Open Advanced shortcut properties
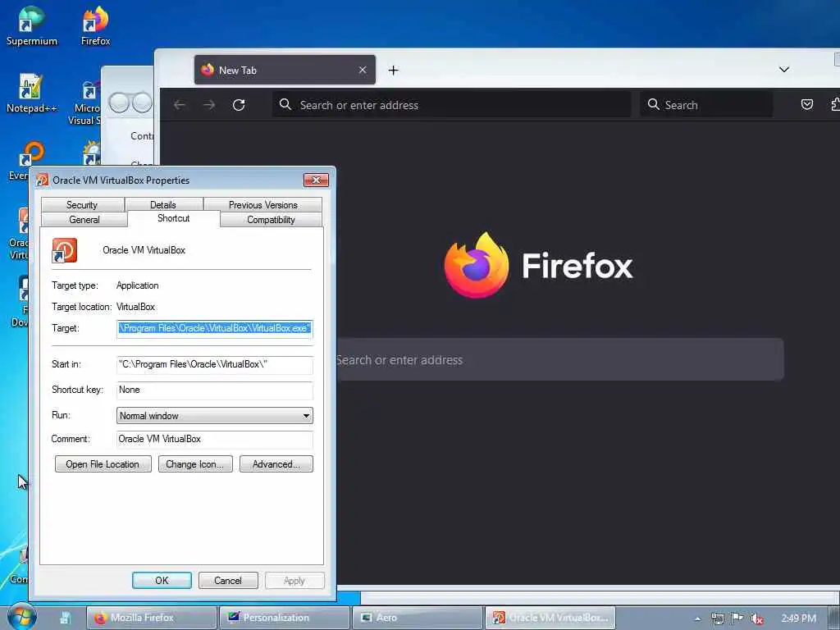The width and height of the screenshot is (840, 630). point(276,464)
